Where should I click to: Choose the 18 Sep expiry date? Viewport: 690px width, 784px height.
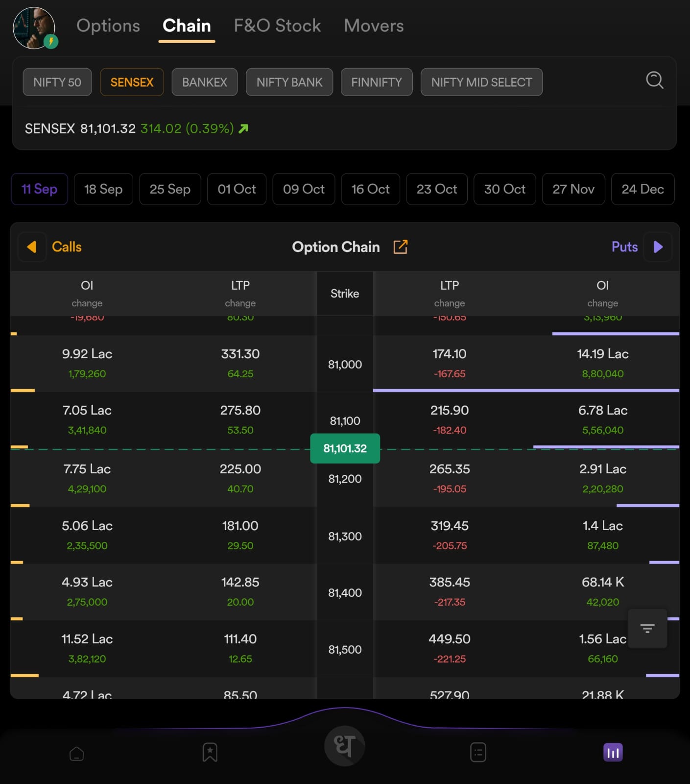[103, 189]
